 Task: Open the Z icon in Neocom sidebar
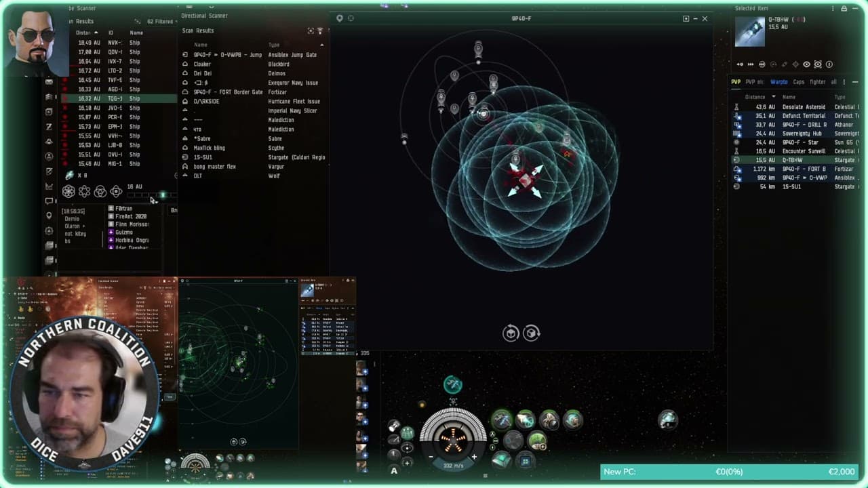[x=49, y=127]
